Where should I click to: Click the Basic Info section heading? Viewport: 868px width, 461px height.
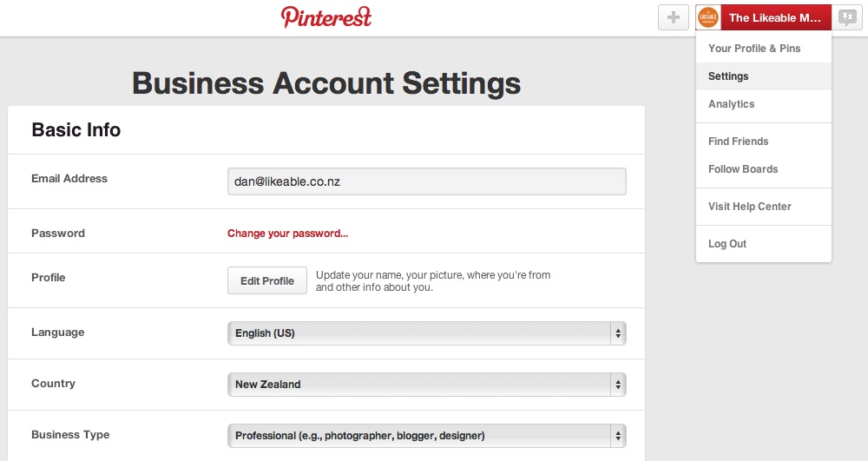pos(76,129)
